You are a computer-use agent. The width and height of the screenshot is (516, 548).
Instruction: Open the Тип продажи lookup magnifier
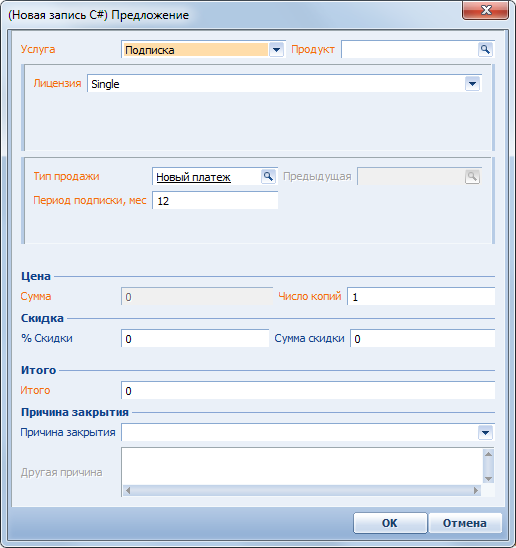[268, 176]
